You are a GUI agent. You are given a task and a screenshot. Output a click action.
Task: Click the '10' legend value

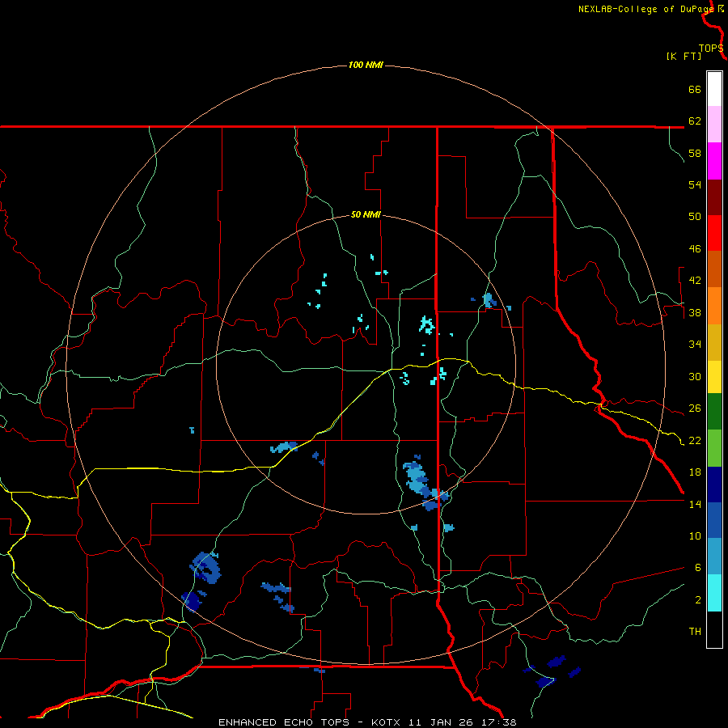695,536
